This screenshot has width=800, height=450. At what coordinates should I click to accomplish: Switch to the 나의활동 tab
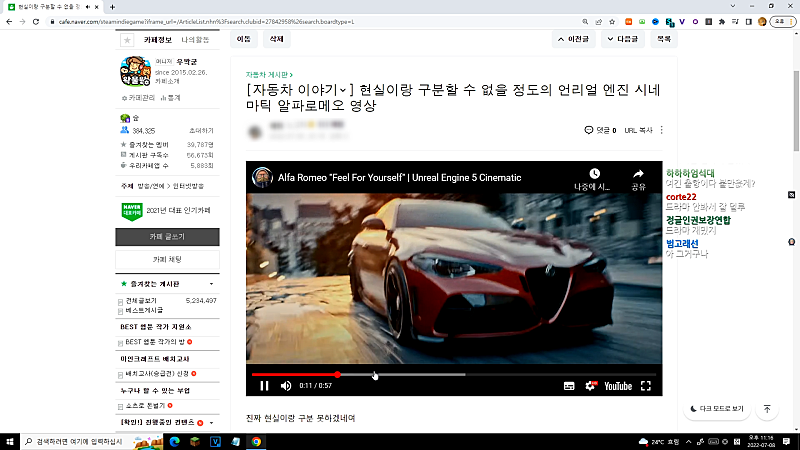(197, 40)
